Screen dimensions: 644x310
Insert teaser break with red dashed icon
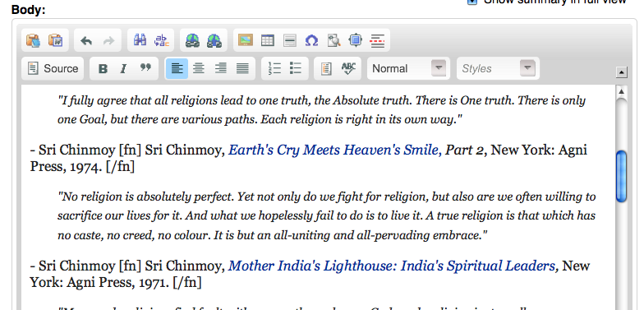[x=378, y=40]
